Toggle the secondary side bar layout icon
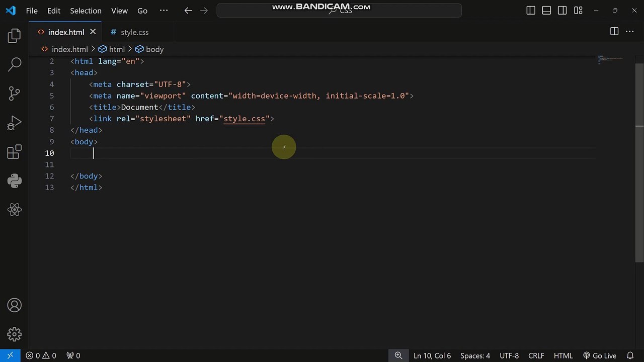This screenshot has height=362, width=644. (562, 11)
